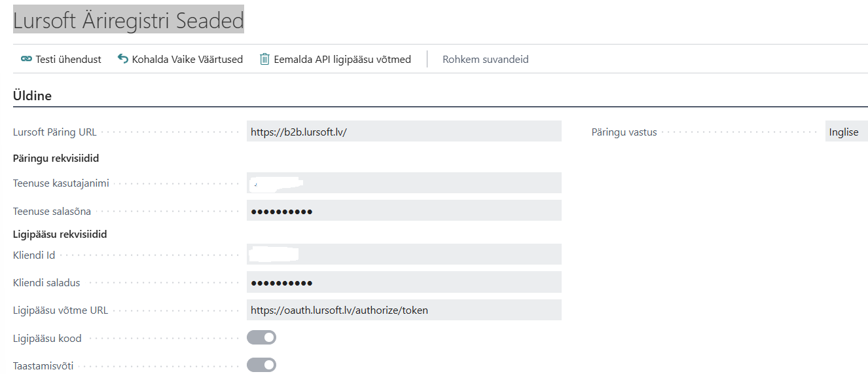
Task: Click the Päringu rekvisiidid subheading
Action: click(56, 158)
